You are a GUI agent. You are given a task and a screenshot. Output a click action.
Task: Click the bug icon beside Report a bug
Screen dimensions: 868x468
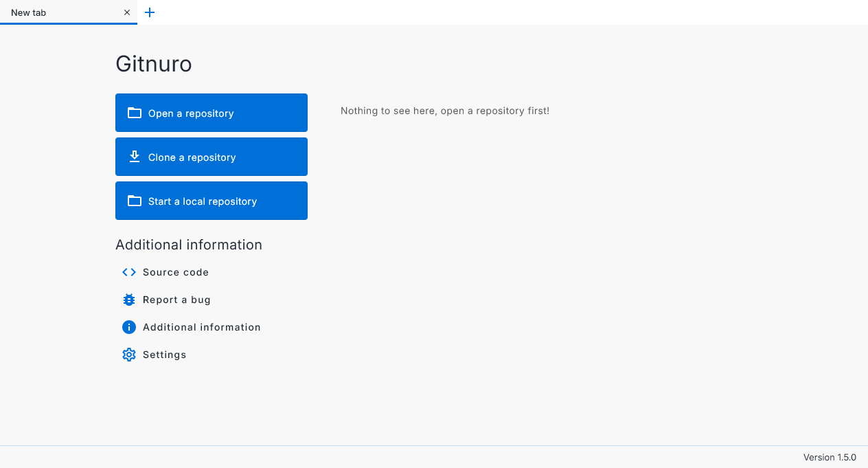point(129,300)
